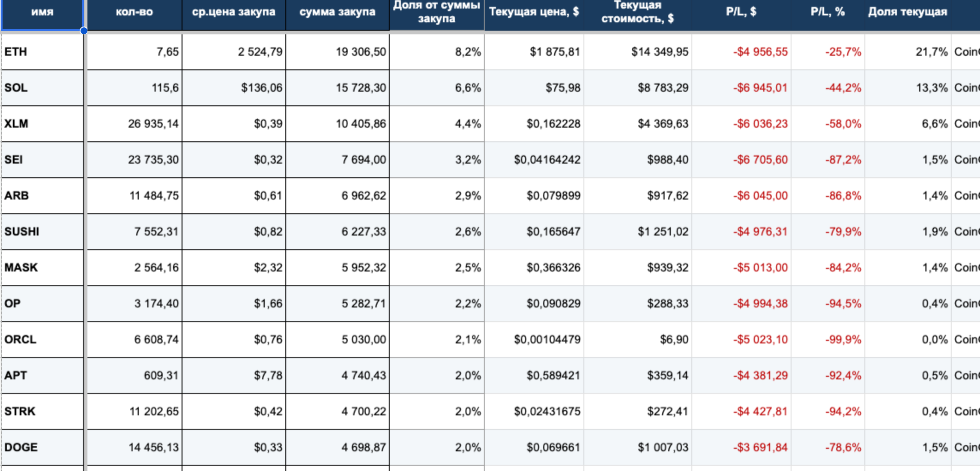Click the 'ср.цена закупа' header cell
980x471 pixels.
click(234, 15)
